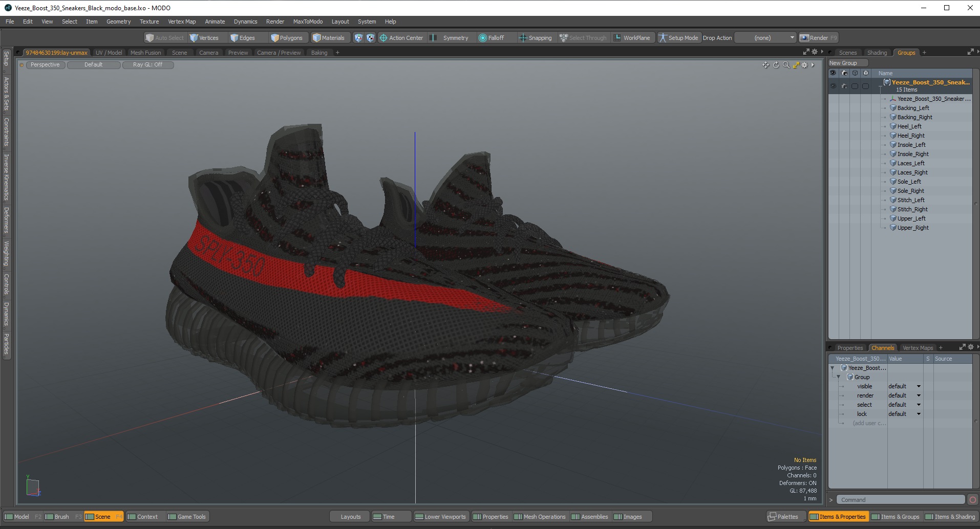Open the Vertex Map menu
Screen dimensions: 980x529
tap(182, 21)
